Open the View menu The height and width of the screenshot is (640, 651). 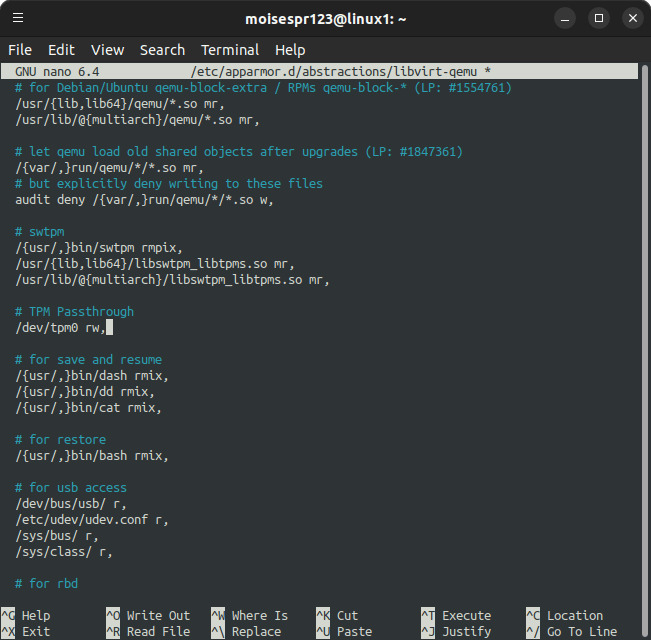pos(107,50)
